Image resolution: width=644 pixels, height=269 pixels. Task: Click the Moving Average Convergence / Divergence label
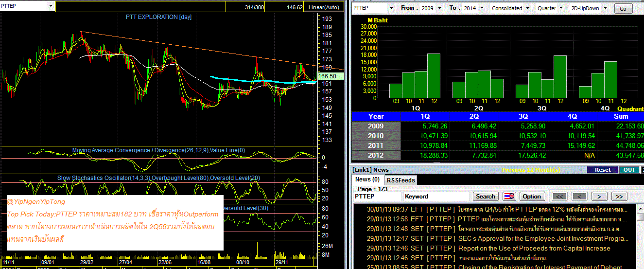click(x=159, y=150)
